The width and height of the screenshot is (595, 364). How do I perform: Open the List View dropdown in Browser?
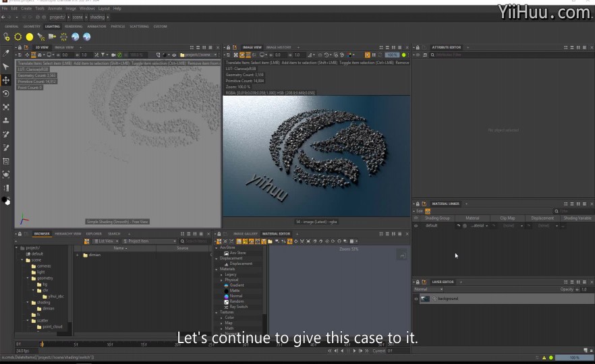pyautogui.click(x=107, y=241)
